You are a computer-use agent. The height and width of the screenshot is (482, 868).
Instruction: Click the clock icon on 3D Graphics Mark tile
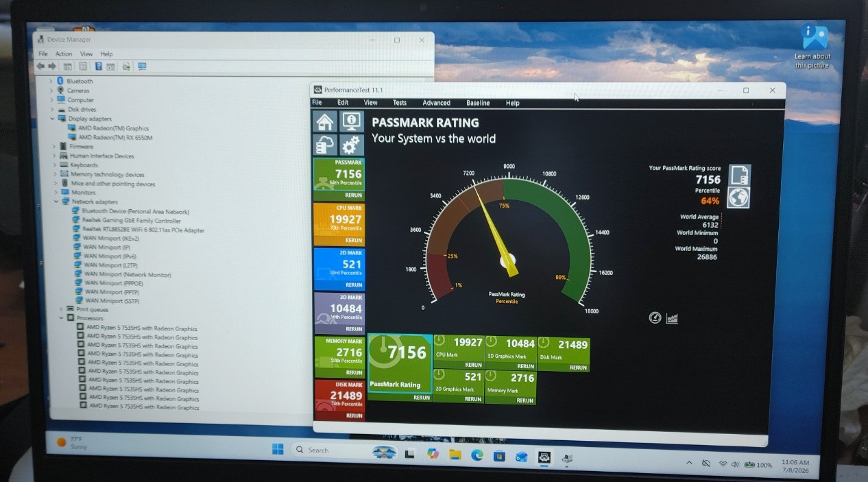(x=492, y=341)
